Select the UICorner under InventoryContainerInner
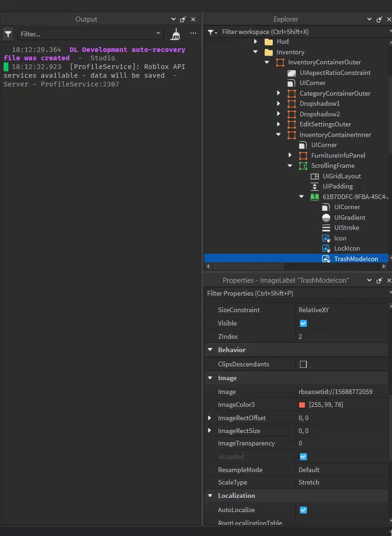 tap(324, 145)
